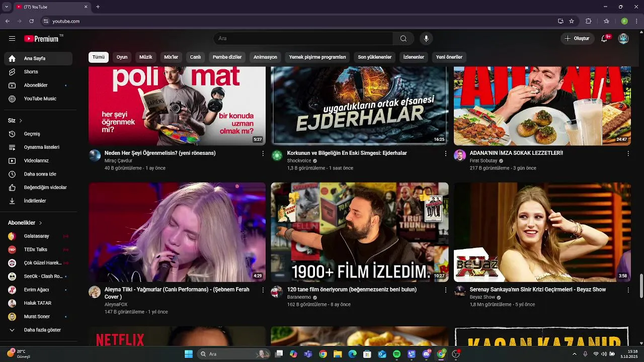Open options for Serenay Sarıkaya video
Image resolution: width=644 pixels, height=362 pixels.
click(628, 290)
